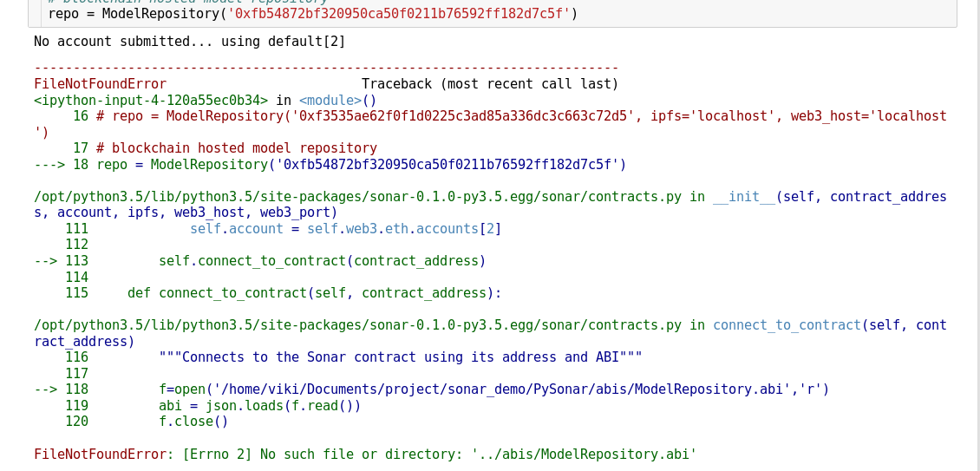Click the repo = ModelRepository code cell line
This screenshot has height=471, width=980.
pyautogui.click(x=313, y=13)
